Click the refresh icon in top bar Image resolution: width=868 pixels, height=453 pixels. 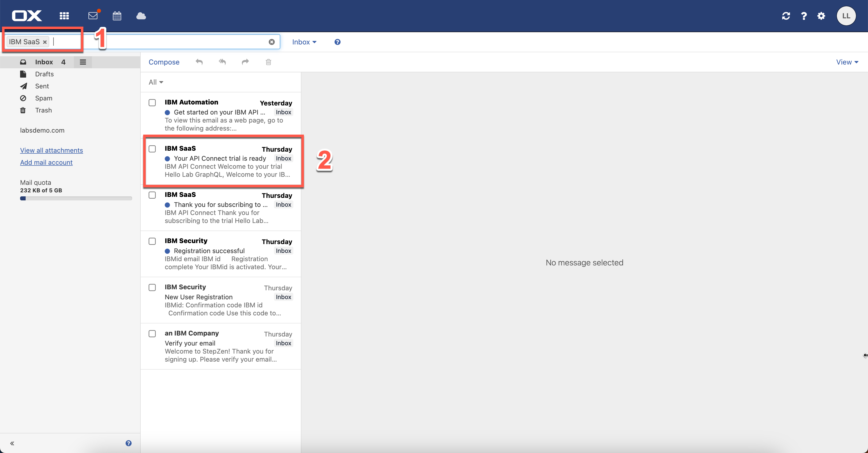click(786, 16)
